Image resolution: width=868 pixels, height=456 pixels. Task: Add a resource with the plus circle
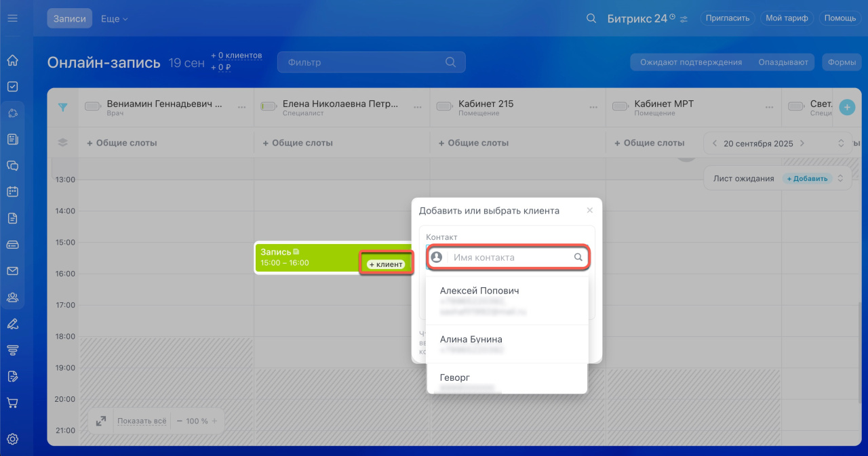pos(846,107)
